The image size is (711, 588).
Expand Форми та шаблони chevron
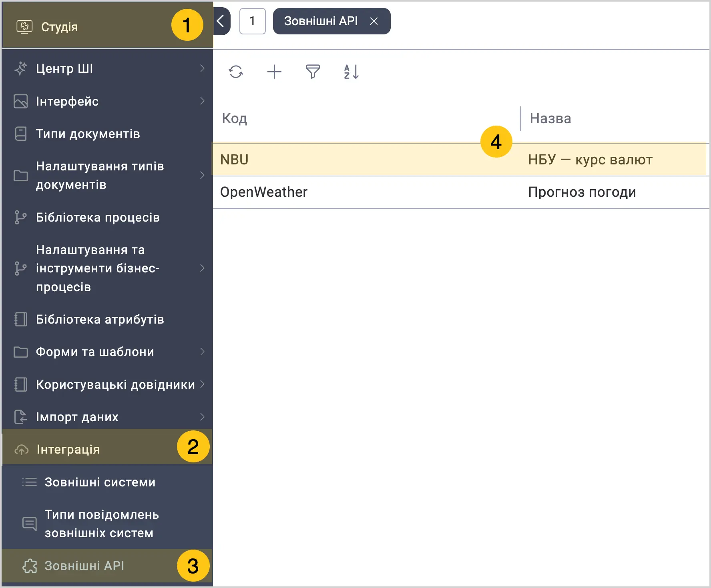pyautogui.click(x=202, y=352)
